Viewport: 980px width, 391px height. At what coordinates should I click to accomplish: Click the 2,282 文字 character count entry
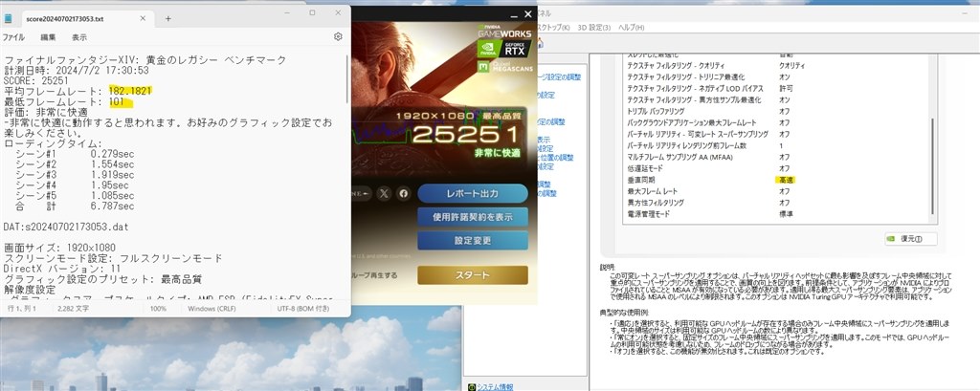73,309
